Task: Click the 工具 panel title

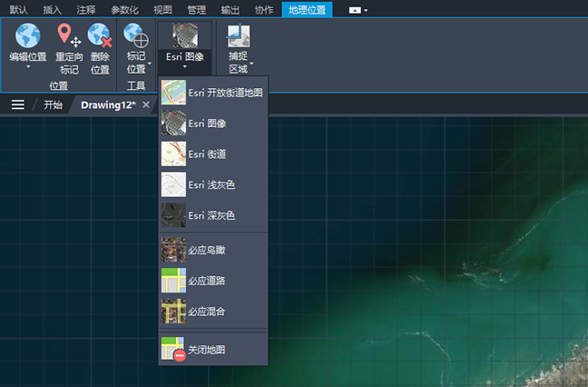Action: coord(136,85)
